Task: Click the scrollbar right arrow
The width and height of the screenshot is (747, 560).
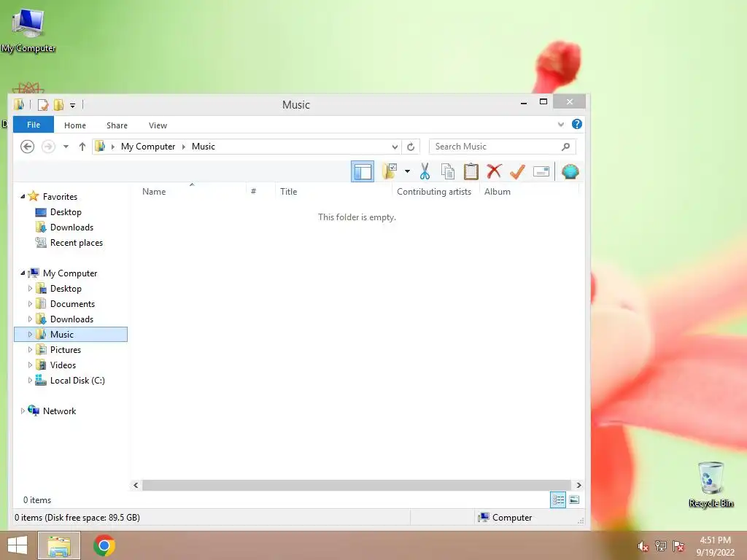Action: coord(578,485)
